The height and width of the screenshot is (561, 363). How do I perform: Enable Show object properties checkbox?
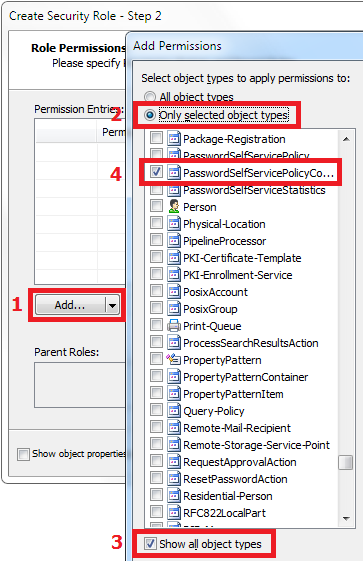23,454
